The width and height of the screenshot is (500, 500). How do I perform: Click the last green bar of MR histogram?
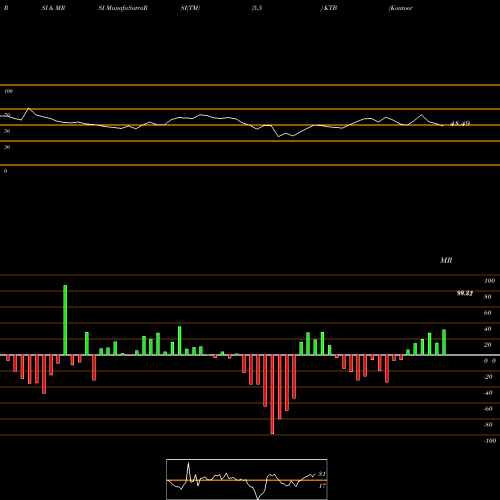444,342
